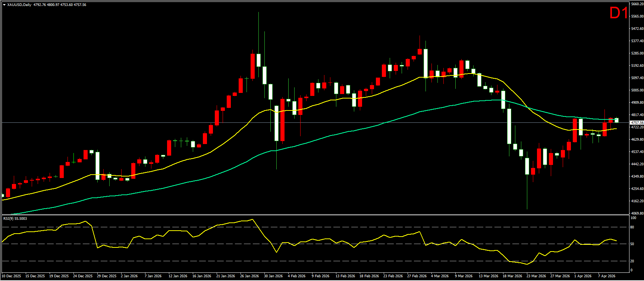Select the highlighted current price tag 4757.56

[637, 122]
